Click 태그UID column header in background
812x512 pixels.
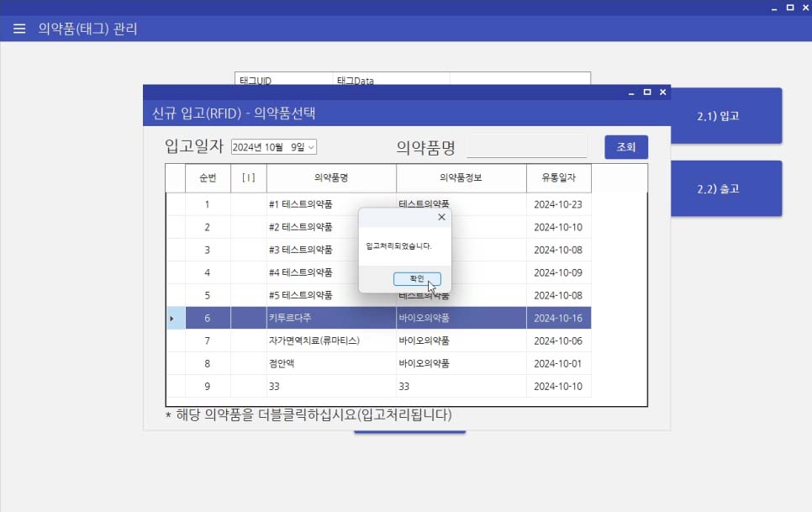click(284, 79)
